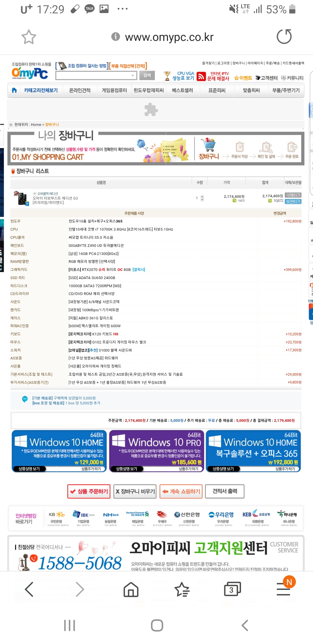The width and height of the screenshot is (313, 644).
Task: Go forward with browser forward arrow
Action: coord(80,589)
